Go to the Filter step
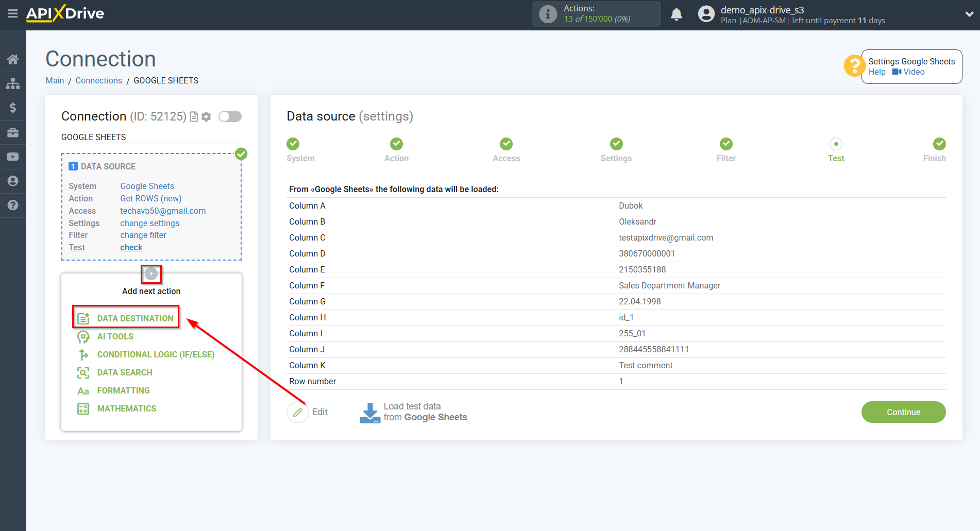This screenshot has height=531, width=980. (726, 144)
